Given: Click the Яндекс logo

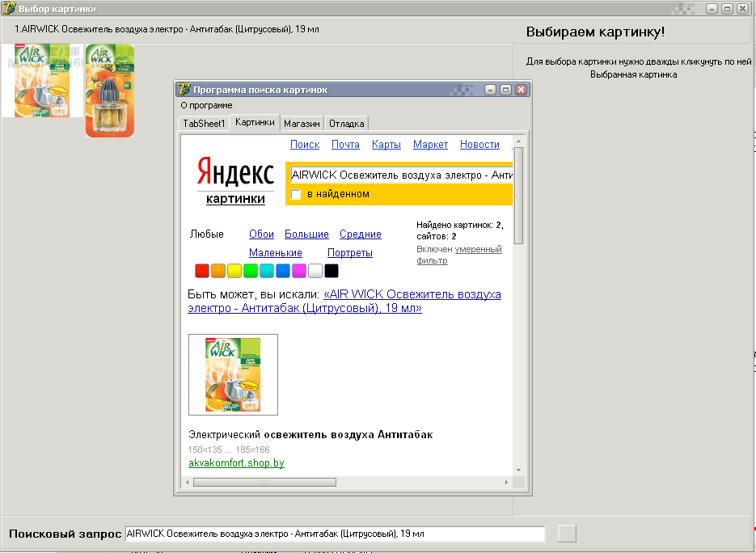Looking at the screenshot, I should (x=235, y=172).
